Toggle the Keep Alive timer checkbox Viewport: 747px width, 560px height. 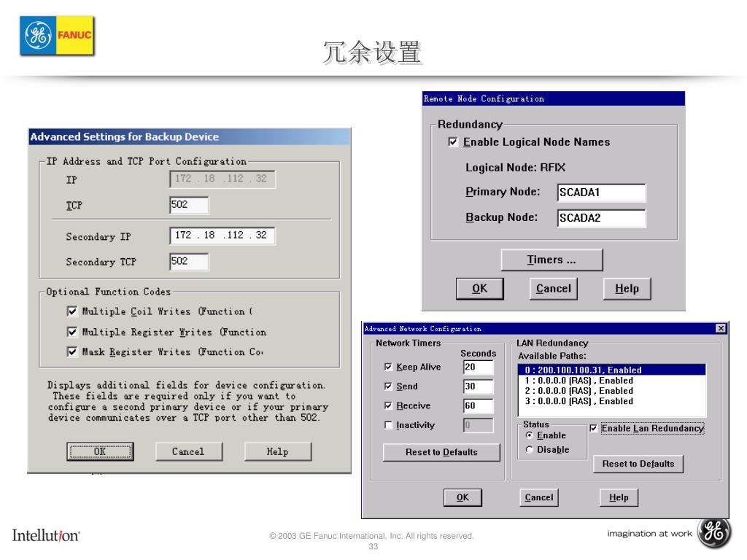pos(388,367)
